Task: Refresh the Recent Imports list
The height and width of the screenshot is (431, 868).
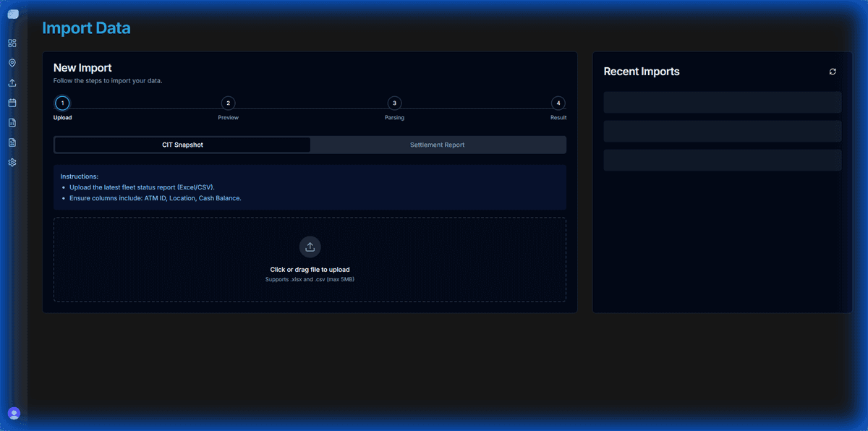Action: [x=832, y=72]
